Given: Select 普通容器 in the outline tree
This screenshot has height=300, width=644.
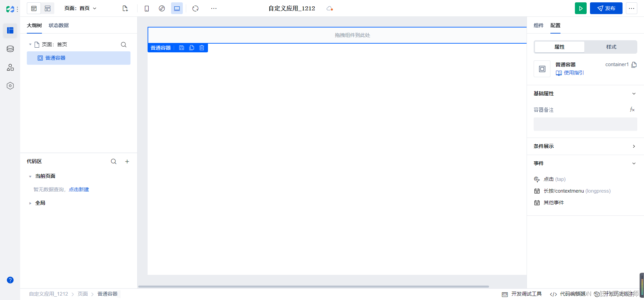Looking at the screenshot, I should pos(78,58).
